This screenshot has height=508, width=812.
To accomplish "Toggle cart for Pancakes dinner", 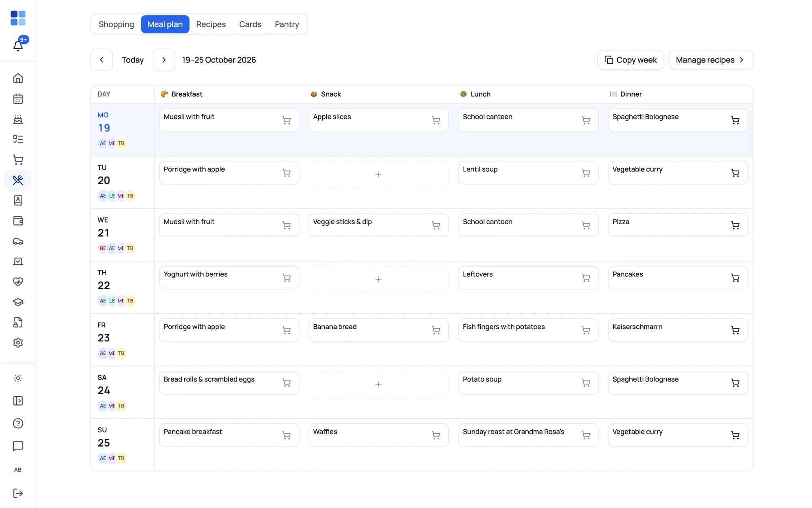I will coord(735,278).
